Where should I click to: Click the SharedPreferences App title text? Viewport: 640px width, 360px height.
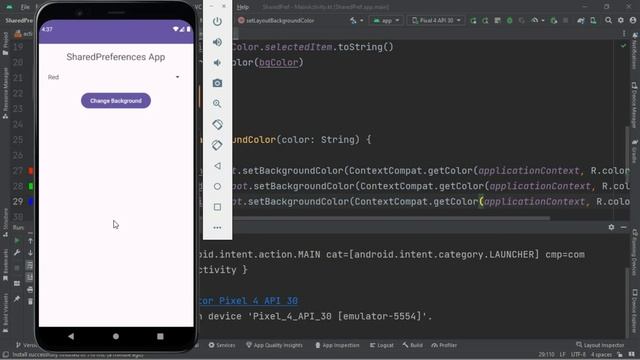click(x=116, y=57)
